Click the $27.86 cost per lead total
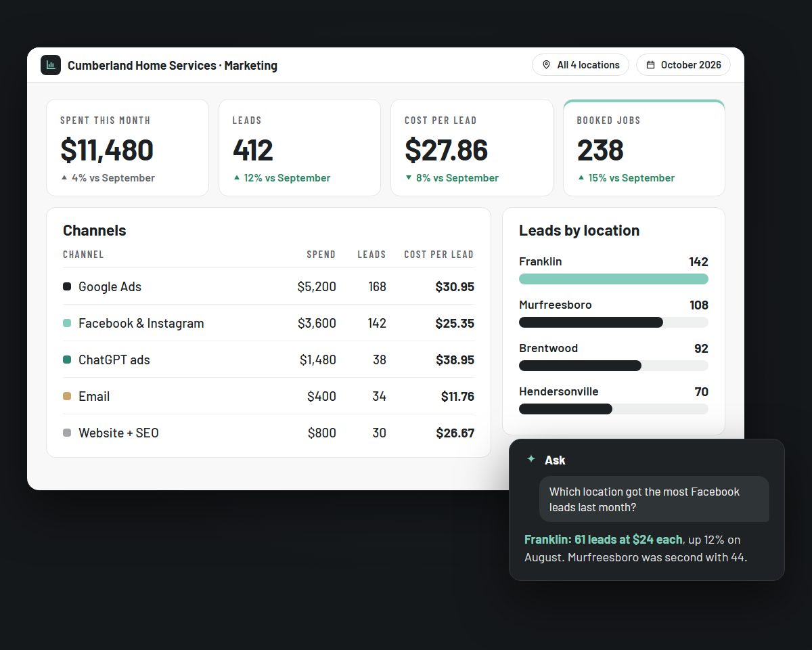This screenshot has height=650, width=812. [447, 150]
